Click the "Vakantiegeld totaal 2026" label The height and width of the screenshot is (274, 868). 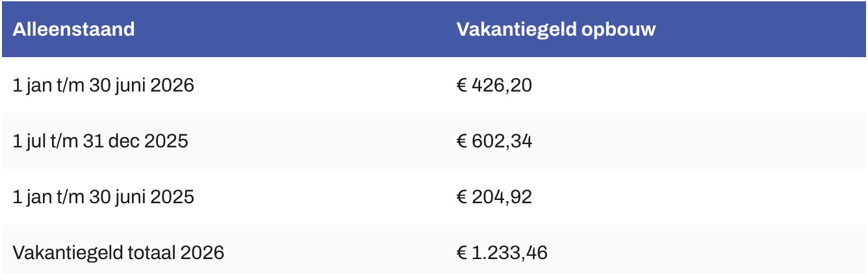coord(118,253)
